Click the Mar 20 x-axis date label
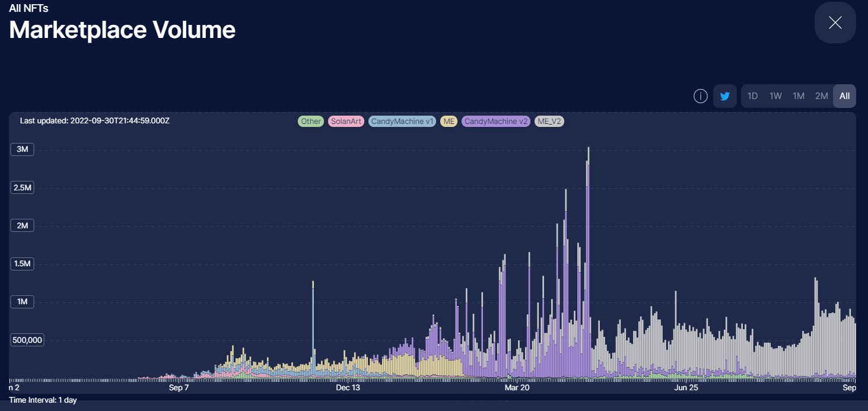 (x=516, y=388)
